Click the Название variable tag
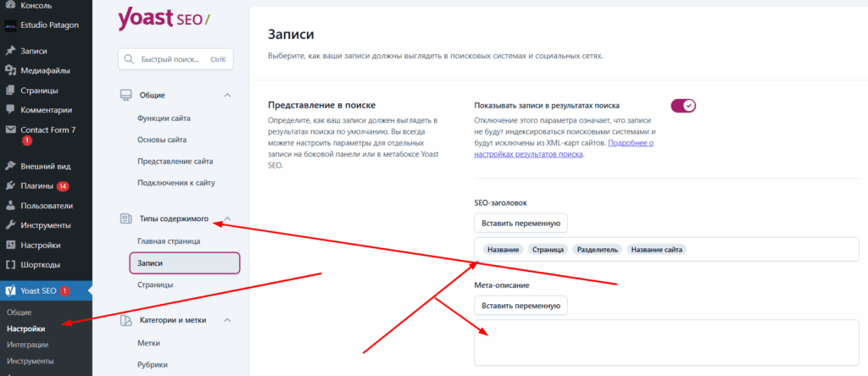 [504, 250]
